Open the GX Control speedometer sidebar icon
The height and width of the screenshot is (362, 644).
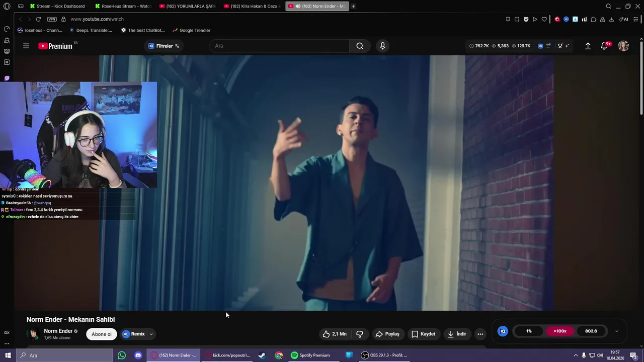(x=7, y=29)
